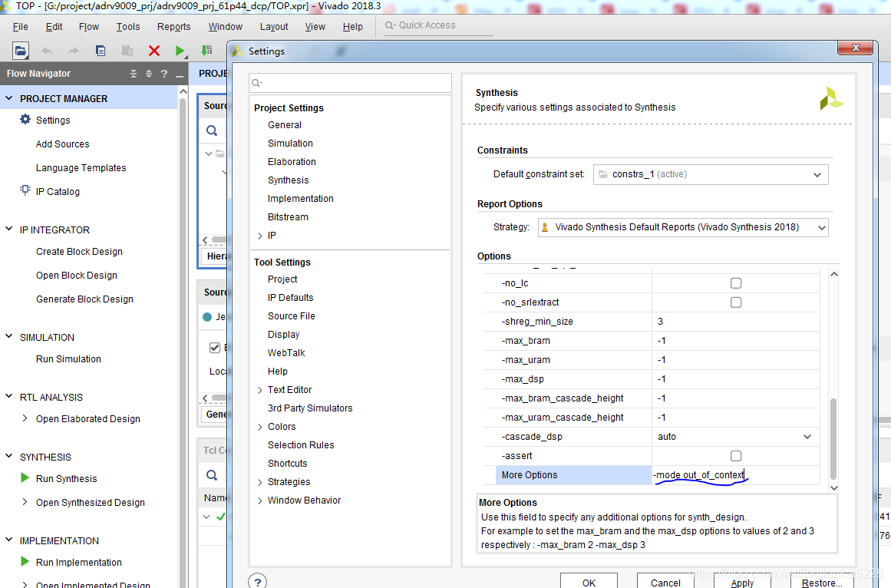
Task: Expand Open Elaborated Design
Action: pyautogui.click(x=25, y=418)
